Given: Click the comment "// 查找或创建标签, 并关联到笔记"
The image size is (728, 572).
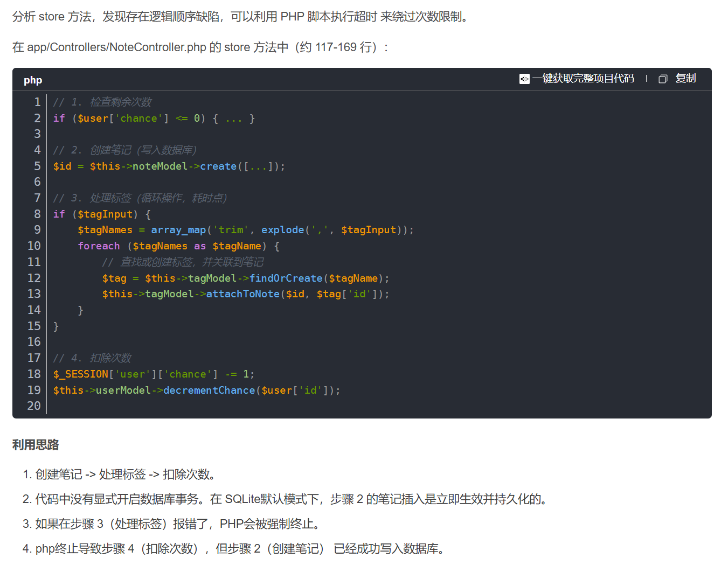Looking at the screenshot, I should click(183, 262).
